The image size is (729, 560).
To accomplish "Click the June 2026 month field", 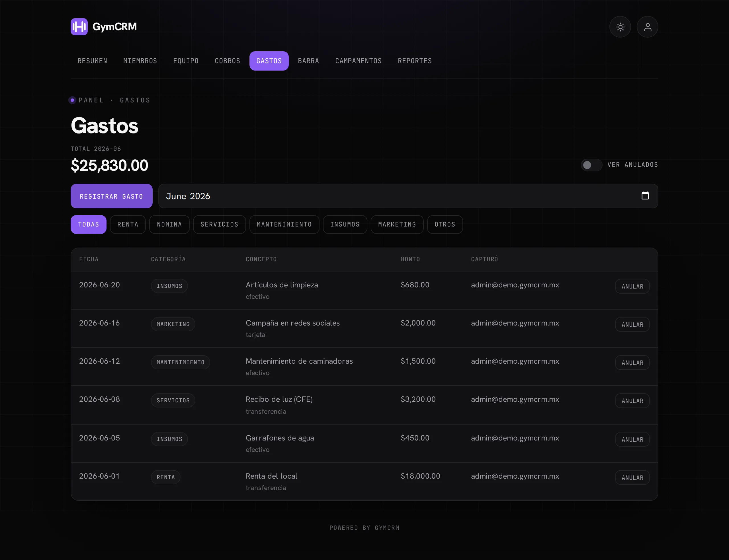I will pyautogui.click(x=408, y=196).
